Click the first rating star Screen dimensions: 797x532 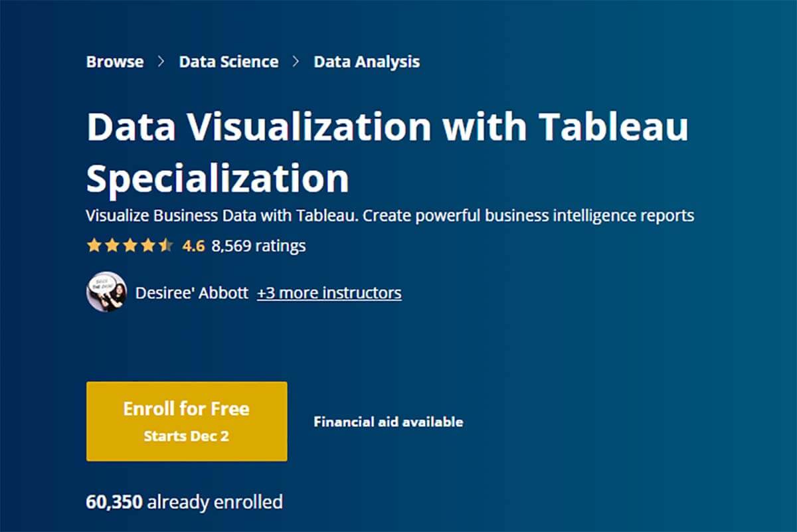pos(94,246)
